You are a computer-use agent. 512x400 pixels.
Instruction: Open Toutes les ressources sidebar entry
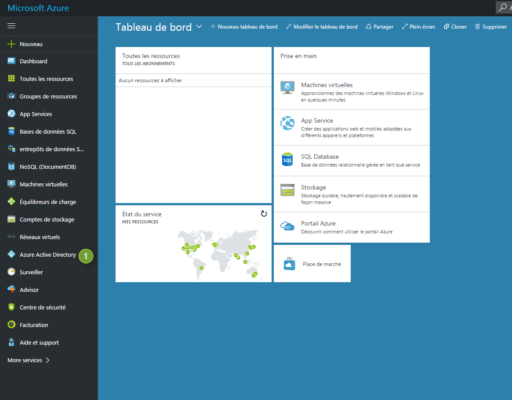click(46, 79)
